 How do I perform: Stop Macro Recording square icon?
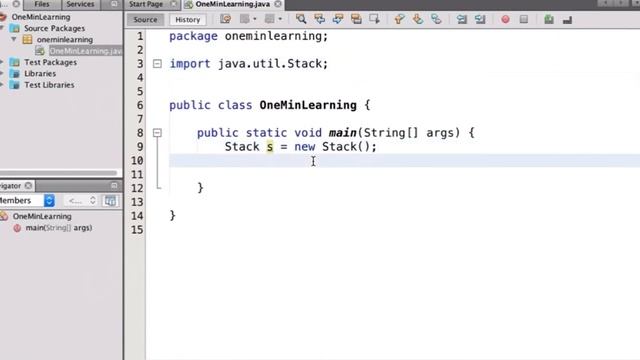[524, 19]
